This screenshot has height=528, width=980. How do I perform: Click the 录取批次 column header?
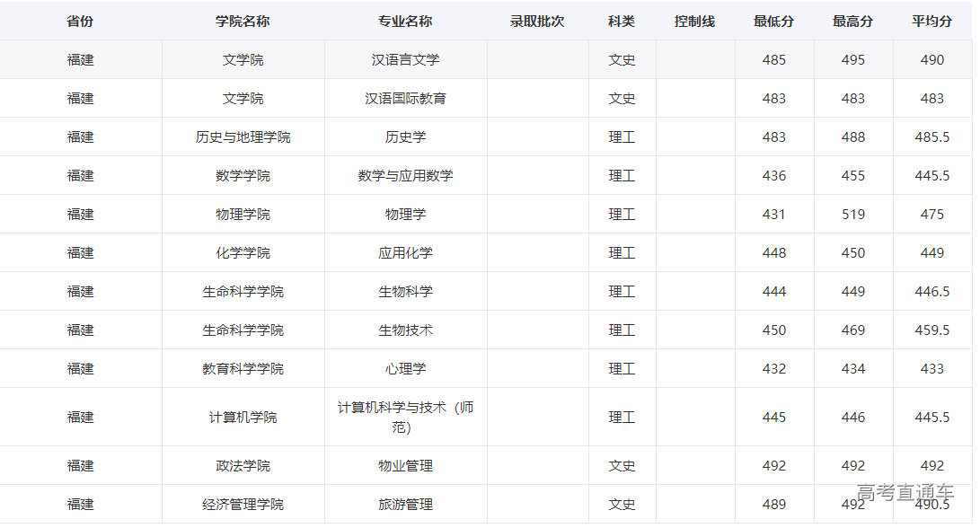coord(537,21)
